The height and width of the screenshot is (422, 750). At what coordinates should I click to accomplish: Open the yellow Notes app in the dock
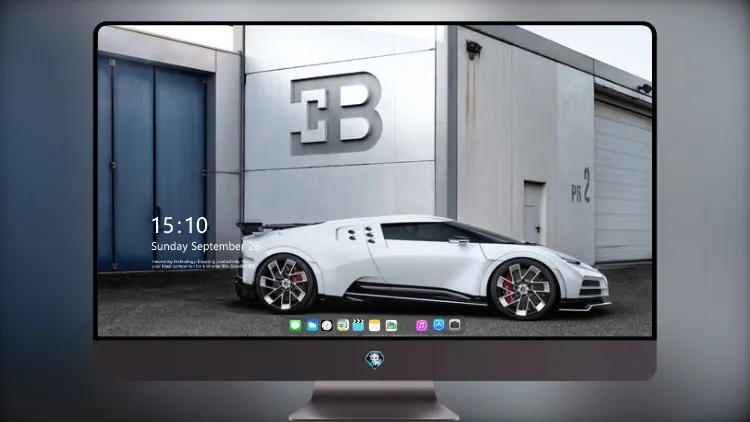(375, 326)
